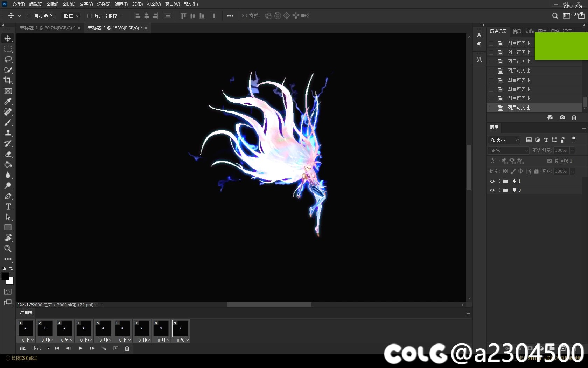
Task: Toggle visibility of 组 1 layer group
Action: tap(492, 181)
